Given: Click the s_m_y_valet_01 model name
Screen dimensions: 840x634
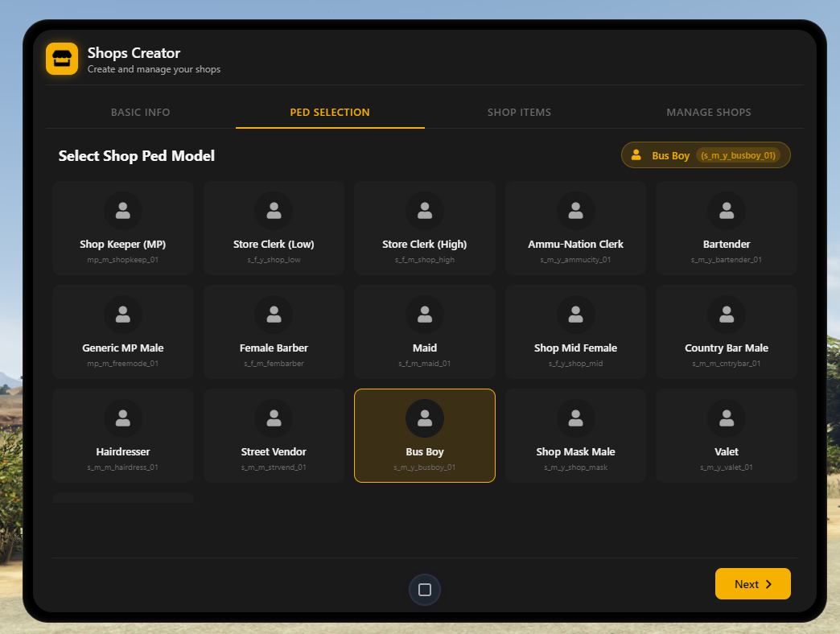Looking at the screenshot, I should 727,467.
